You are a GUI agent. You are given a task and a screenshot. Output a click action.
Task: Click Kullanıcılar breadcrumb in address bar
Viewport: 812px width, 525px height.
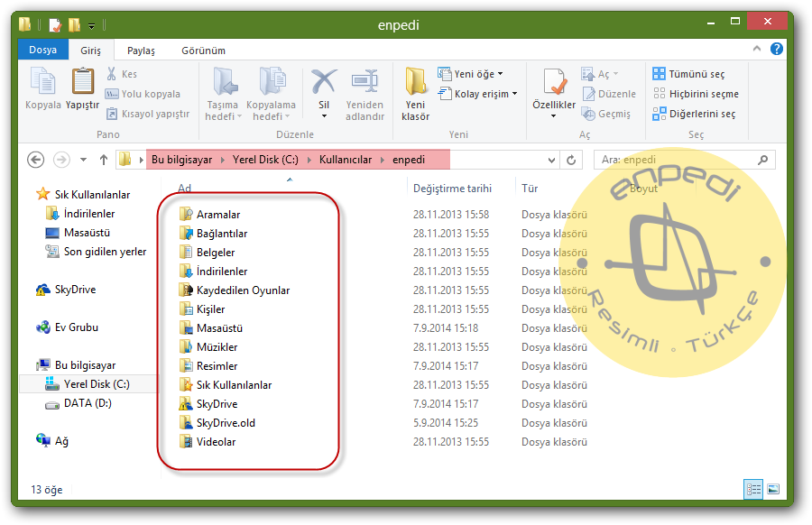pos(346,160)
